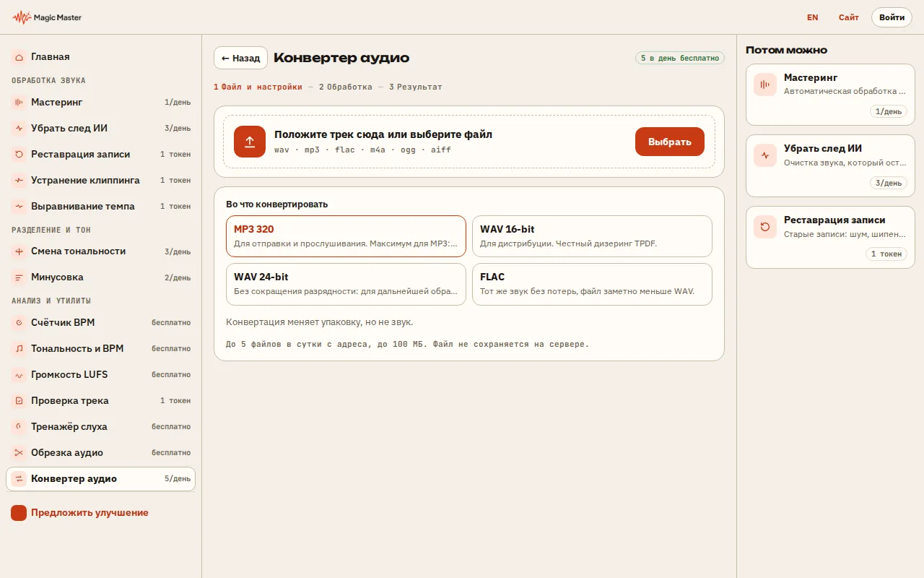Go to step 2 Обработка

click(x=346, y=87)
